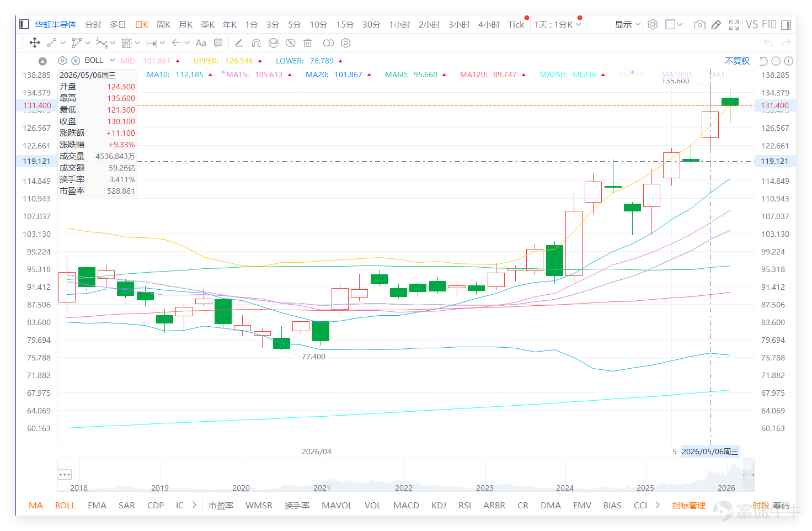
Task: Click the ellipsis button on timeline navigator
Action: (x=65, y=475)
